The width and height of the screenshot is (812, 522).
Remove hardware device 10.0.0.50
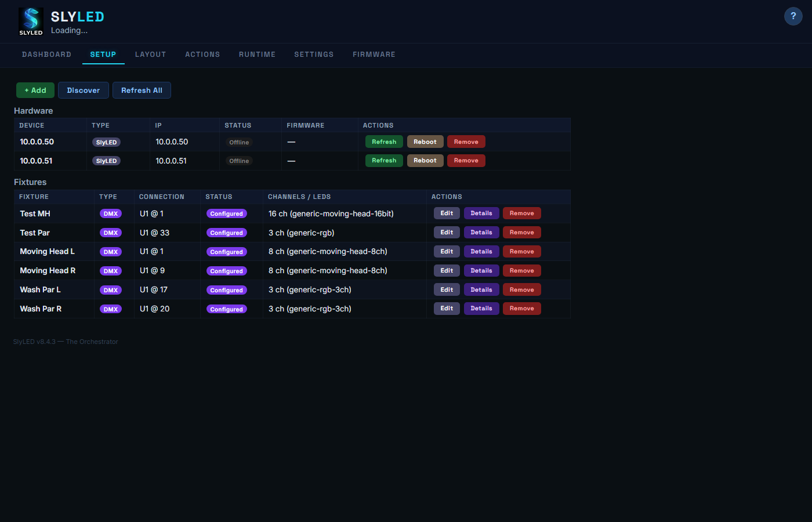pyautogui.click(x=466, y=142)
